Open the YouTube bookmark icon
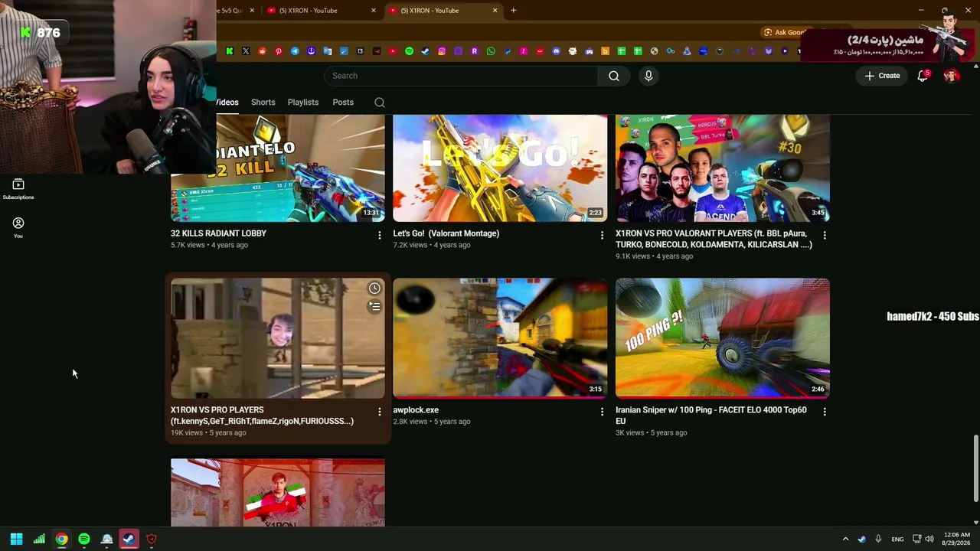 point(393,51)
